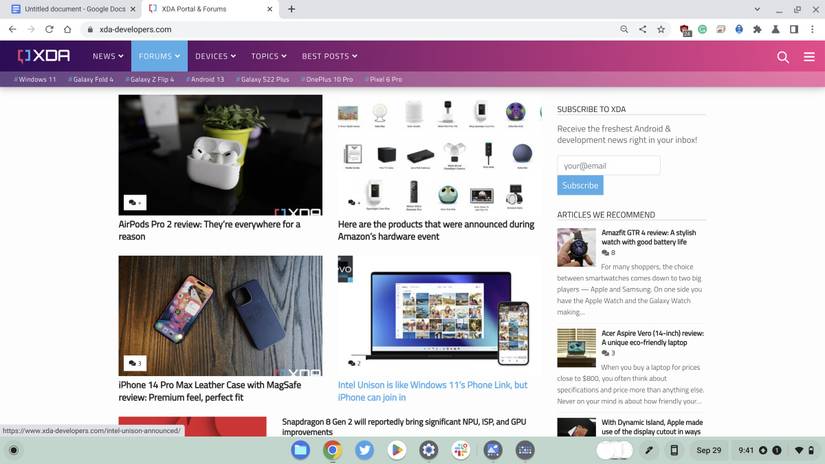Open the Intel Unison laptop thumbnail
This screenshot has width=825, height=464.
coord(440,315)
